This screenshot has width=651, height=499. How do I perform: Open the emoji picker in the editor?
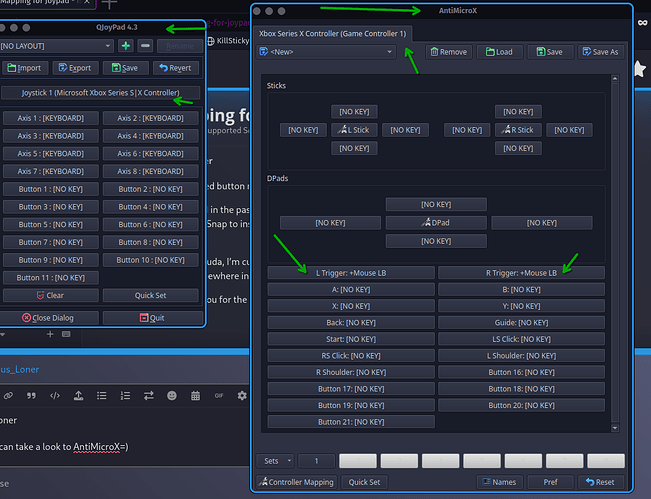(172, 396)
